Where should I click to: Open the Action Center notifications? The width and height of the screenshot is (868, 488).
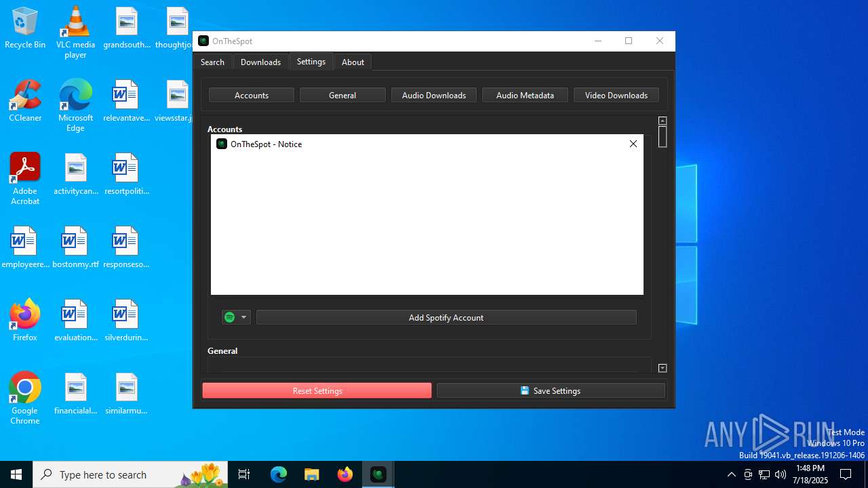(846, 474)
